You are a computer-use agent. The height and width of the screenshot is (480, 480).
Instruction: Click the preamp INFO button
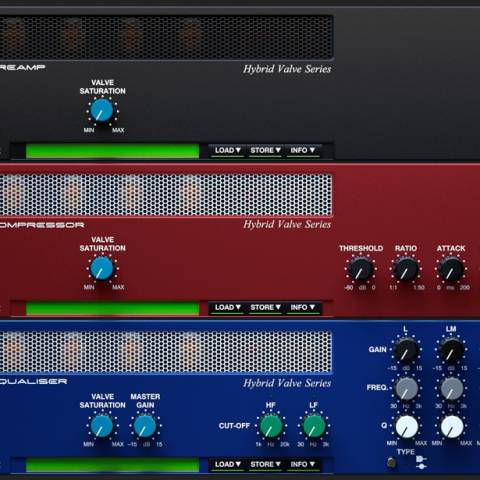(302, 150)
